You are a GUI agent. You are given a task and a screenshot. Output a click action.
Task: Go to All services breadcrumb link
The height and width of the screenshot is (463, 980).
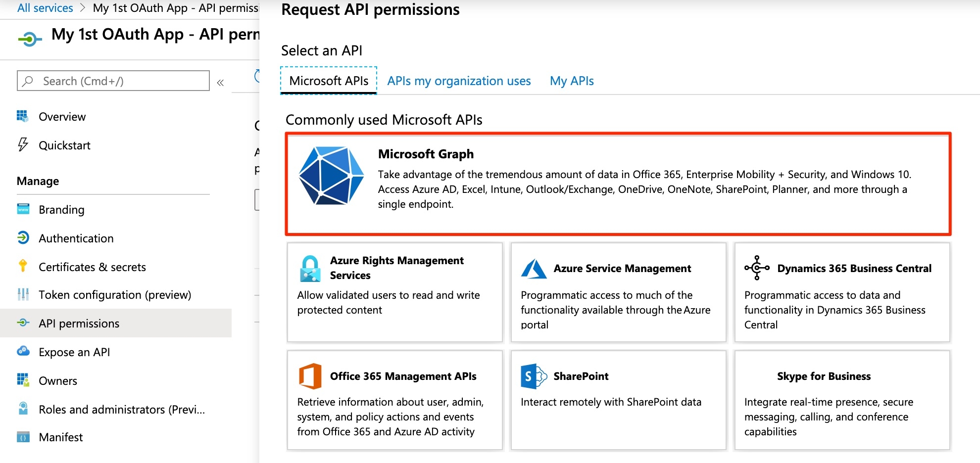coord(45,8)
